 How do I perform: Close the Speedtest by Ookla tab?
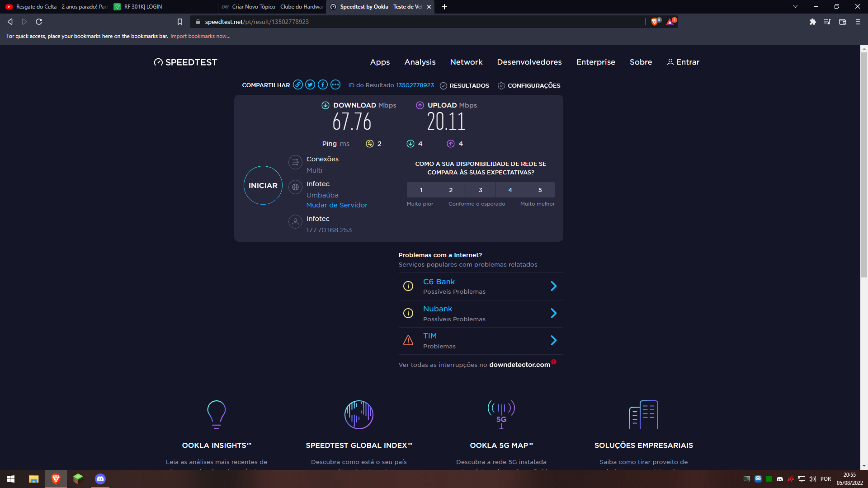429,7
